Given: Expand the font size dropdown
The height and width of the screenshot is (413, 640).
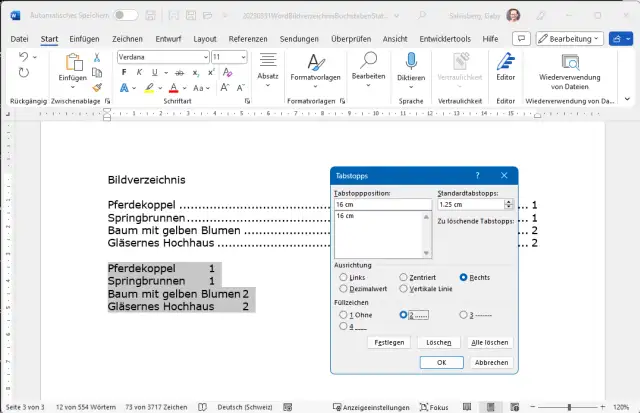Looking at the screenshot, I should point(243,57).
